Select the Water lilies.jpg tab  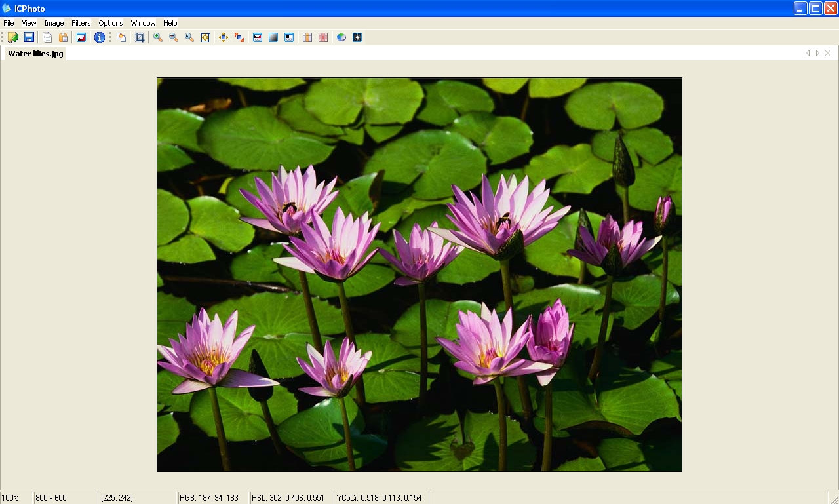coord(35,54)
